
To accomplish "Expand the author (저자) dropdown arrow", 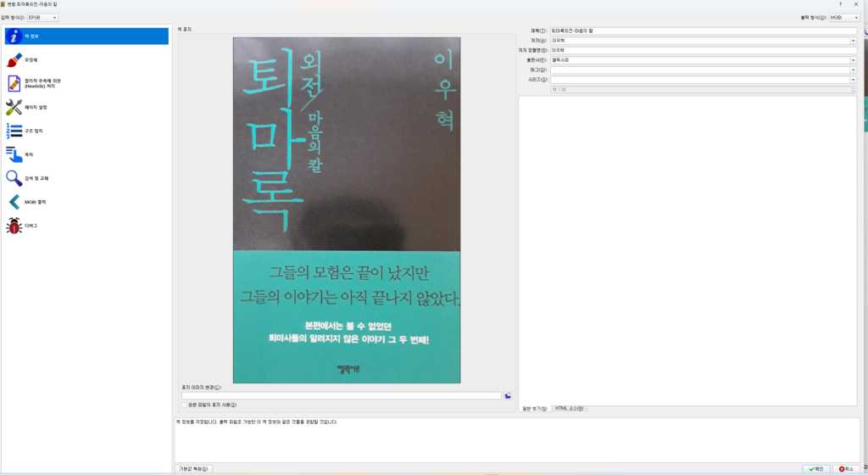I will click(x=853, y=41).
